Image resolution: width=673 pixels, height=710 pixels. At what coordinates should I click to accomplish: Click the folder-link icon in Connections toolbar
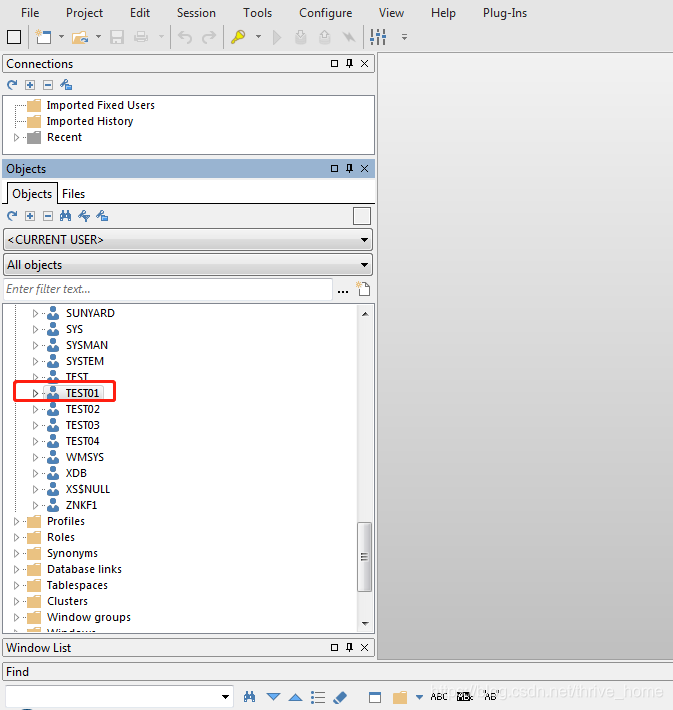pos(66,85)
